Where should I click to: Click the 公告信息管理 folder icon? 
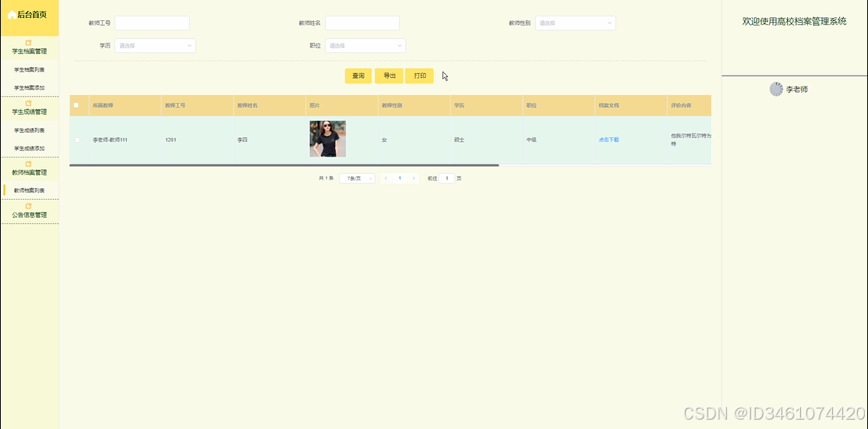29,206
